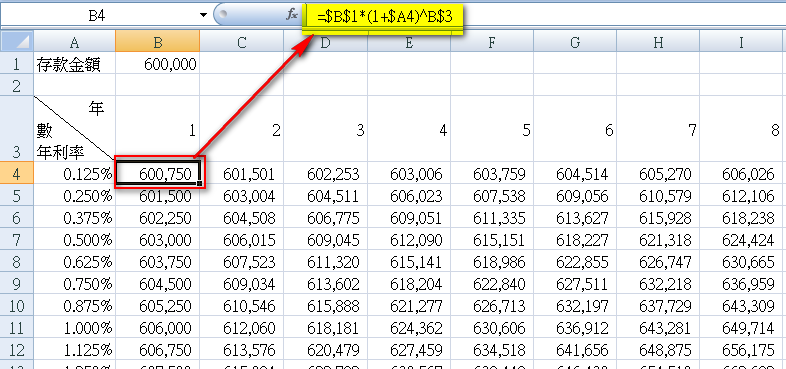The image size is (786, 369).
Task: Select column C header
Action: pos(242,42)
